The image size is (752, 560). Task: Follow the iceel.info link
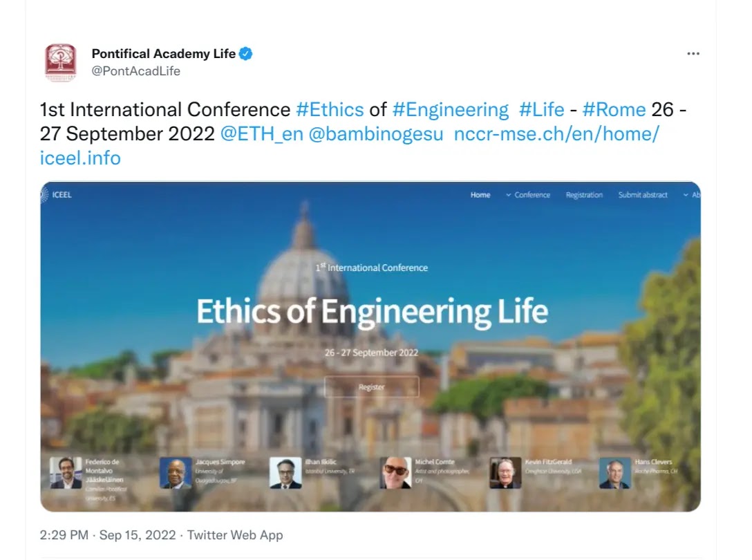[x=80, y=158]
